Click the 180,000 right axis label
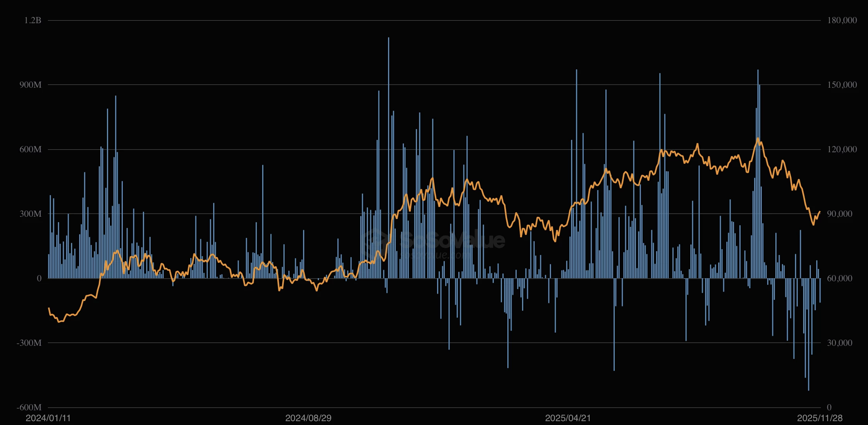Viewport: 868px width, 425px height. point(842,20)
